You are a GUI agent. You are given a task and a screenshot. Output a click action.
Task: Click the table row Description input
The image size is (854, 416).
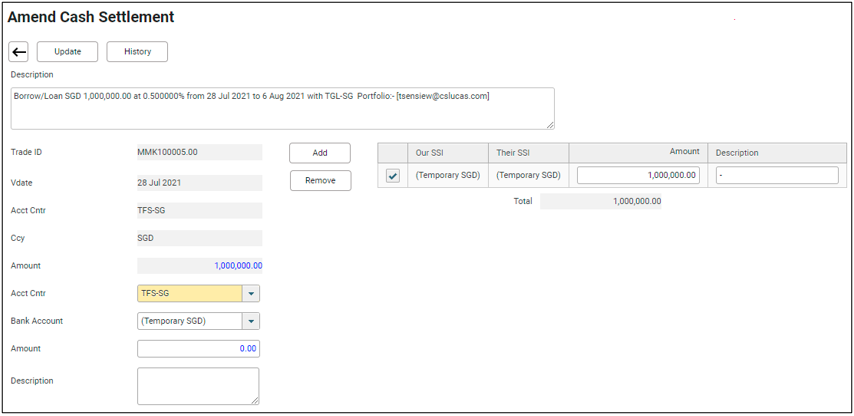tap(776, 175)
